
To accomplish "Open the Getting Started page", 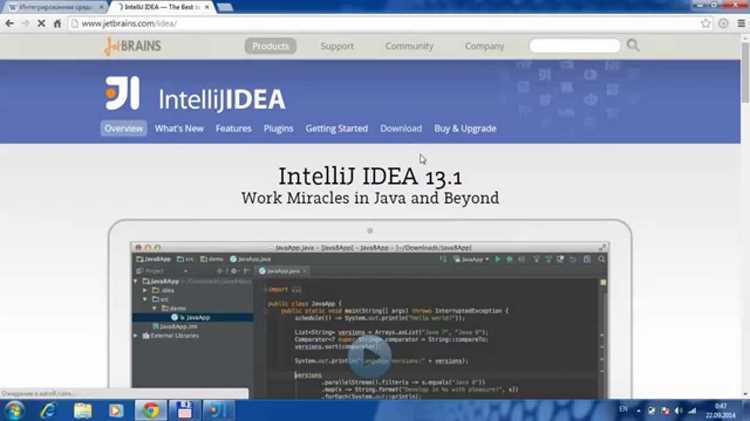I will (x=337, y=128).
